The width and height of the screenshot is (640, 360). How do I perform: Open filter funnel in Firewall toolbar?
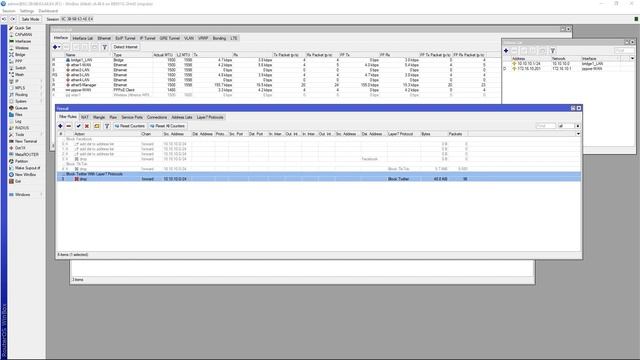point(107,126)
